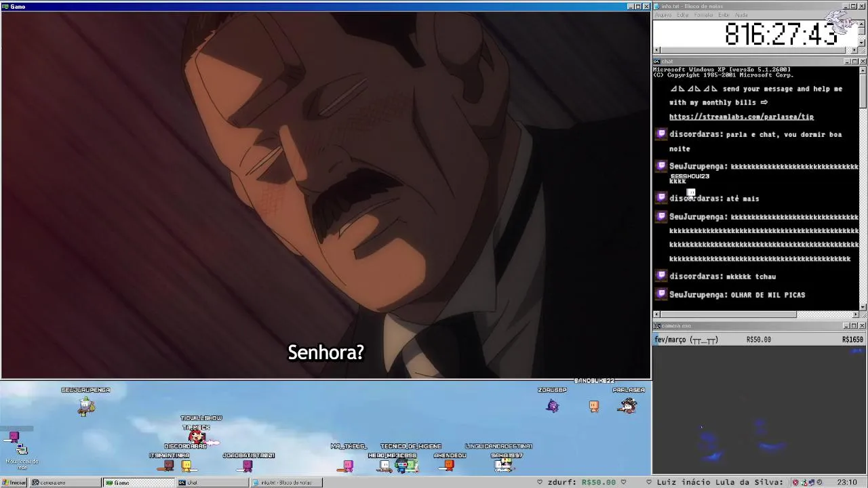The image size is (868, 488).
Task: Click the heart icon before zdurf
Action: click(540, 483)
